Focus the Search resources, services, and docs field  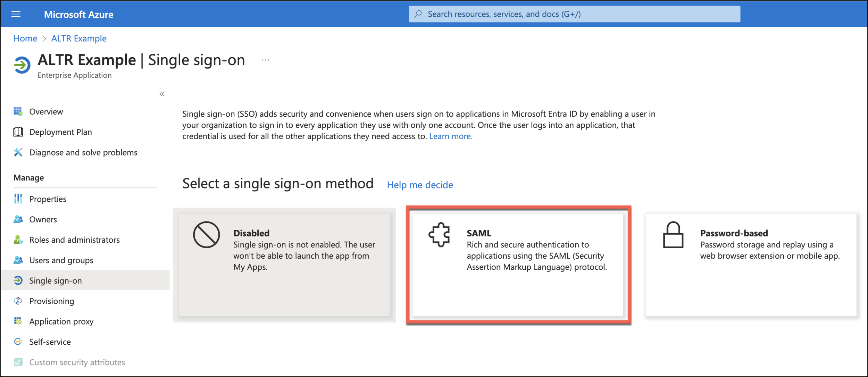pos(574,14)
